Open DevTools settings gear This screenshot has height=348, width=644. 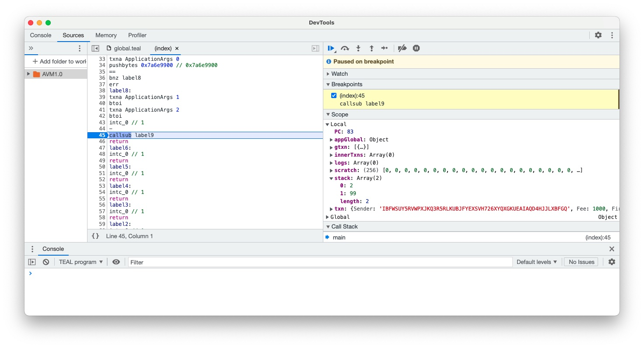point(598,35)
